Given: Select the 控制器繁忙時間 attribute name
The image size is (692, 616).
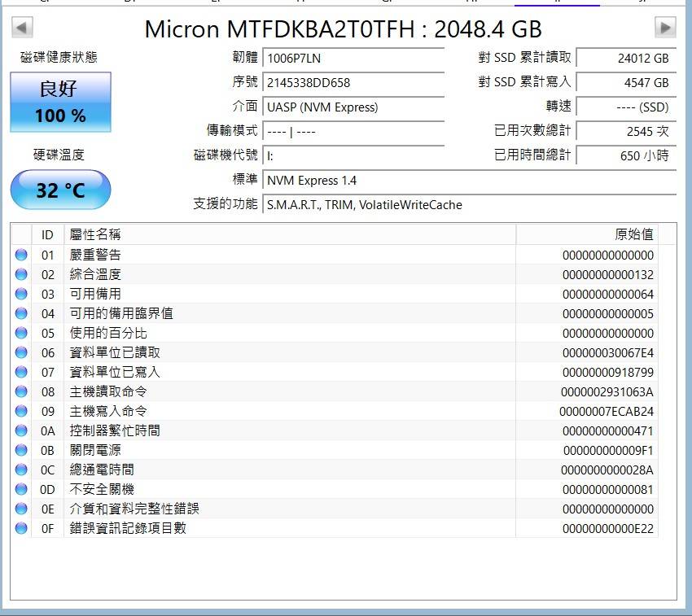Looking at the screenshot, I should pyautogui.click(x=115, y=430).
